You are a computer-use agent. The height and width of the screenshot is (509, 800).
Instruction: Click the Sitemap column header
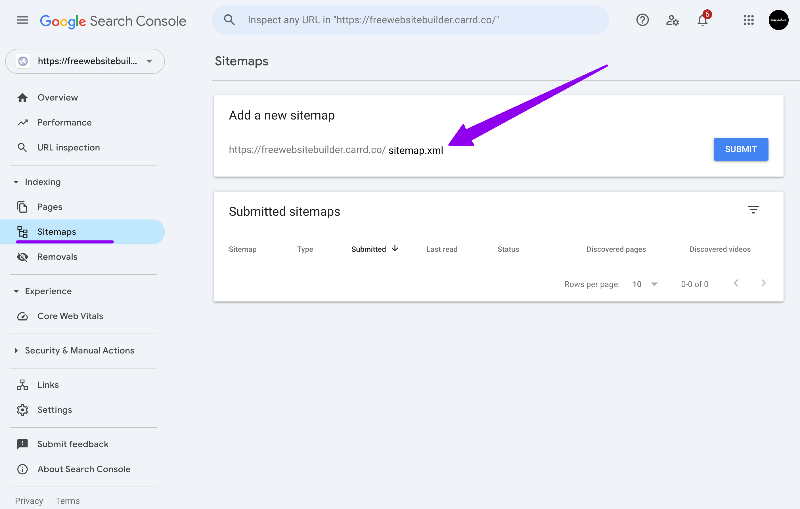tap(242, 249)
